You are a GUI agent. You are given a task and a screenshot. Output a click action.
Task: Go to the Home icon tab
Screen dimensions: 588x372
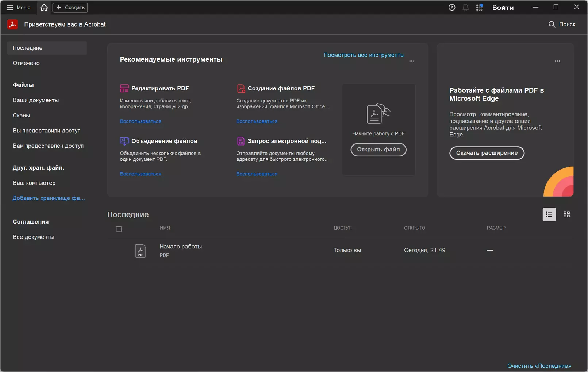click(x=44, y=8)
